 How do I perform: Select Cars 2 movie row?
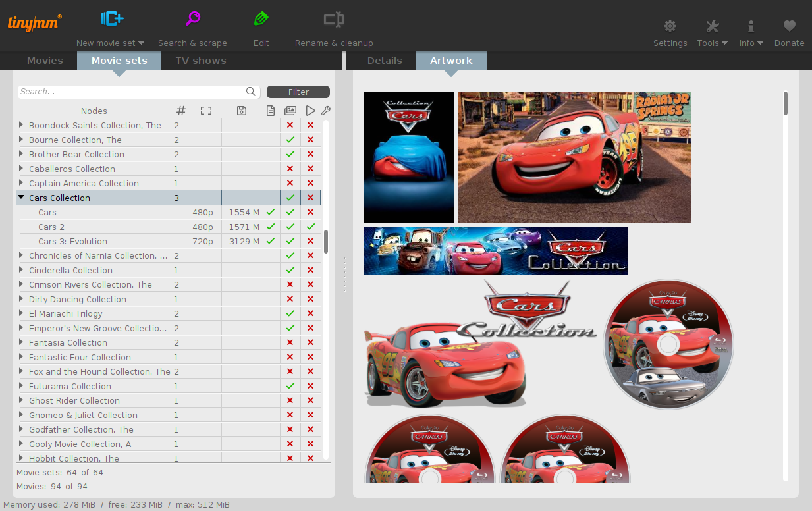169,227
